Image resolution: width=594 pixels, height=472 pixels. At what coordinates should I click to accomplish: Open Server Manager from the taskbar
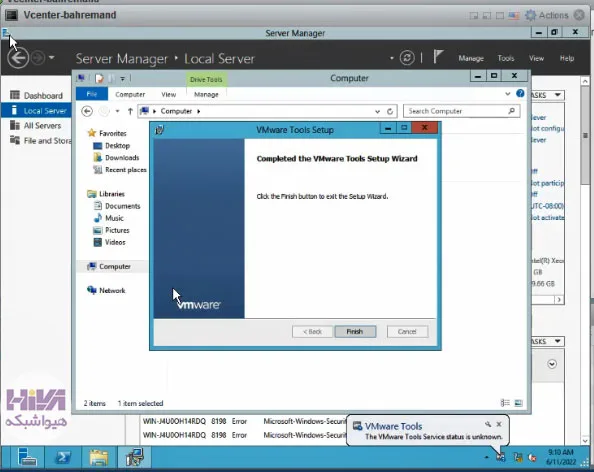[x=27, y=457]
